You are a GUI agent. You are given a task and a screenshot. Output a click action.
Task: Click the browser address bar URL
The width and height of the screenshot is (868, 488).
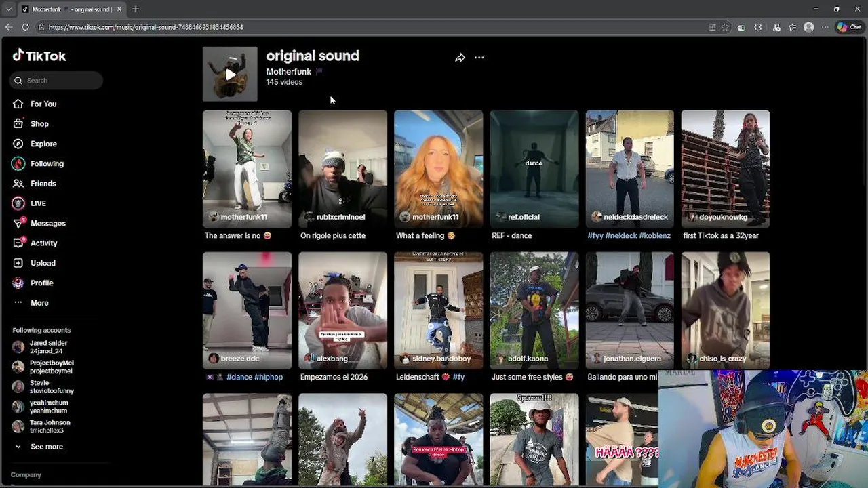coord(146,27)
